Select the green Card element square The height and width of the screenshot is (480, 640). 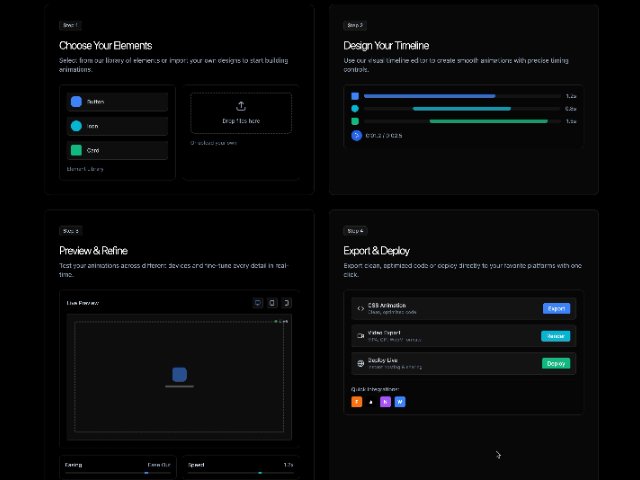tap(76, 150)
